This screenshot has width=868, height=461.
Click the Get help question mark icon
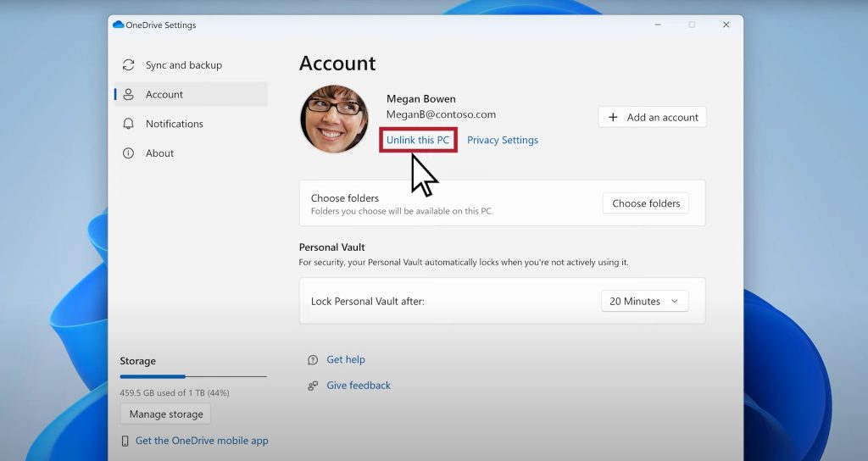coord(313,359)
